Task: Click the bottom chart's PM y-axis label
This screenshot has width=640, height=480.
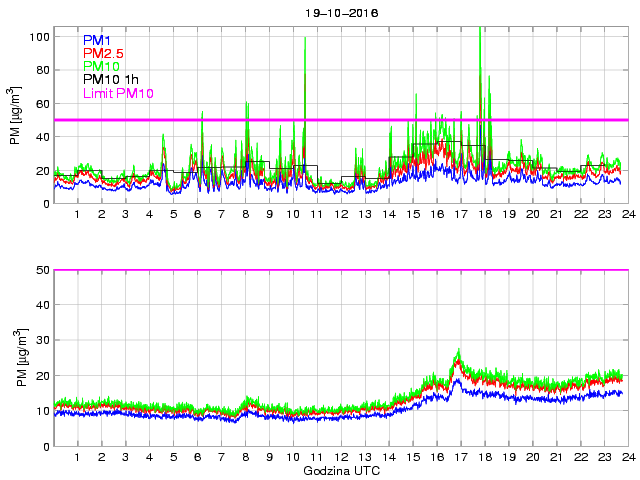Action: (x=15, y=358)
